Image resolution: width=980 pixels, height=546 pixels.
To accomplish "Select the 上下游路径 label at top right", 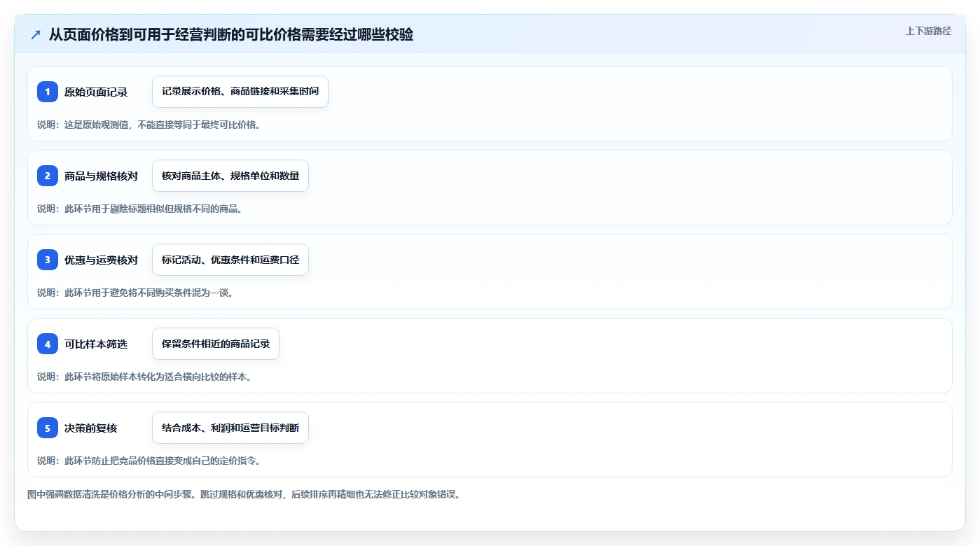I will point(928,31).
